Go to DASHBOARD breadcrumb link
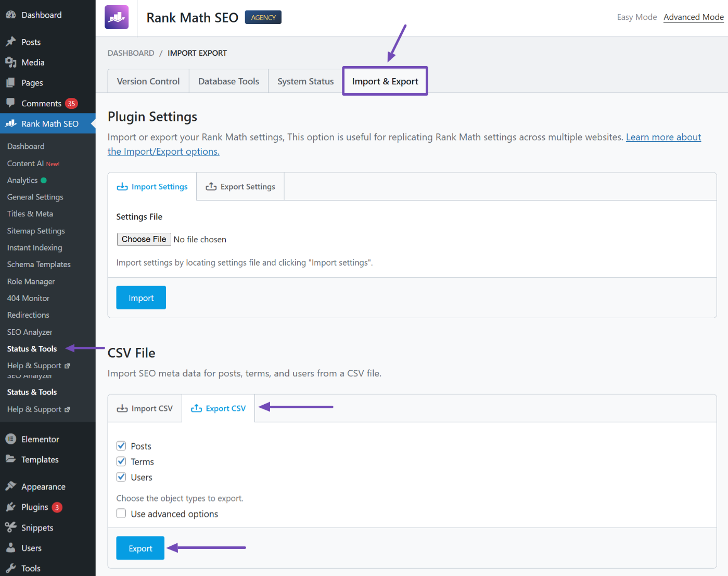Image resolution: width=728 pixels, height=576 pixels. tap(131, 53)
